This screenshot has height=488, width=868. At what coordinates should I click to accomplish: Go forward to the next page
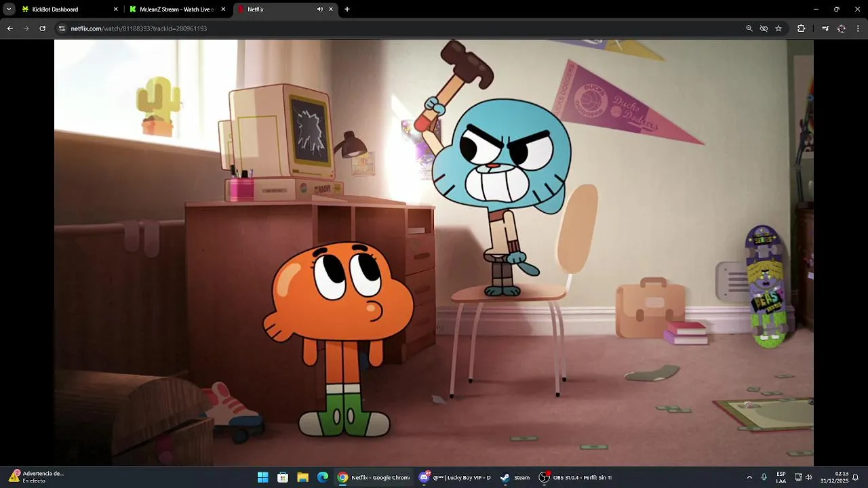26,28
